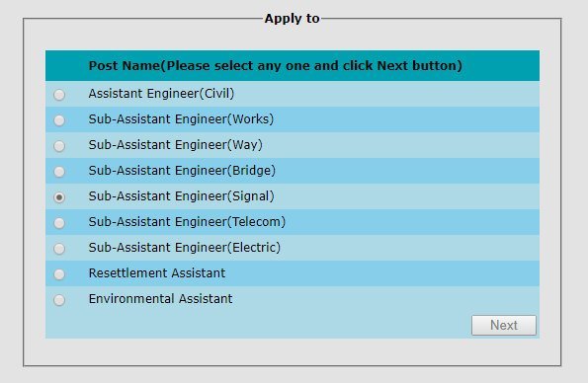The height and width of the screenshot is (383, 588).
Task: Click the 'Sub-Assistant Engineer(Way)' label text
Action: pos(176,145)
